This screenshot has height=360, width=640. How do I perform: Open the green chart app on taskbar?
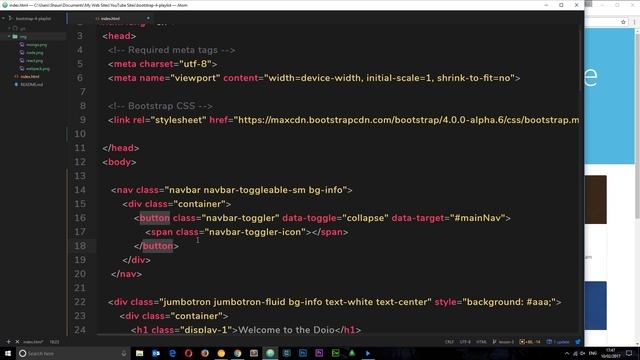336,353
